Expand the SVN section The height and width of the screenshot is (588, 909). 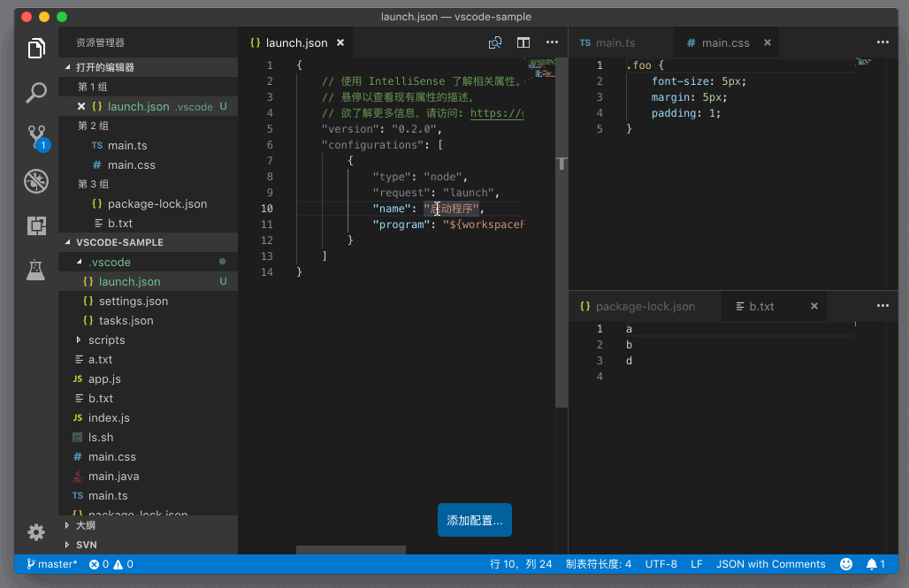coord(86,545)
